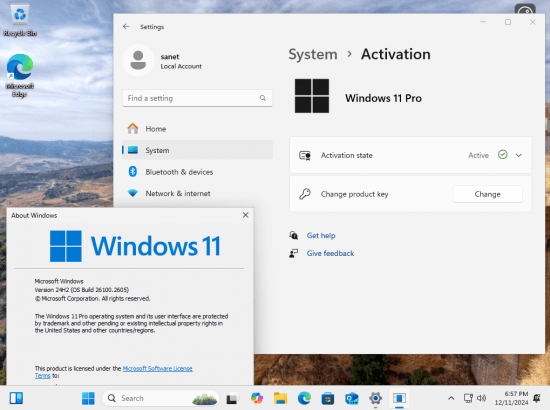This screenshot has height=410, width=550.
Task: Click the Version 24H2 build text
Action: pyautogui.click(x=82, y=290)
